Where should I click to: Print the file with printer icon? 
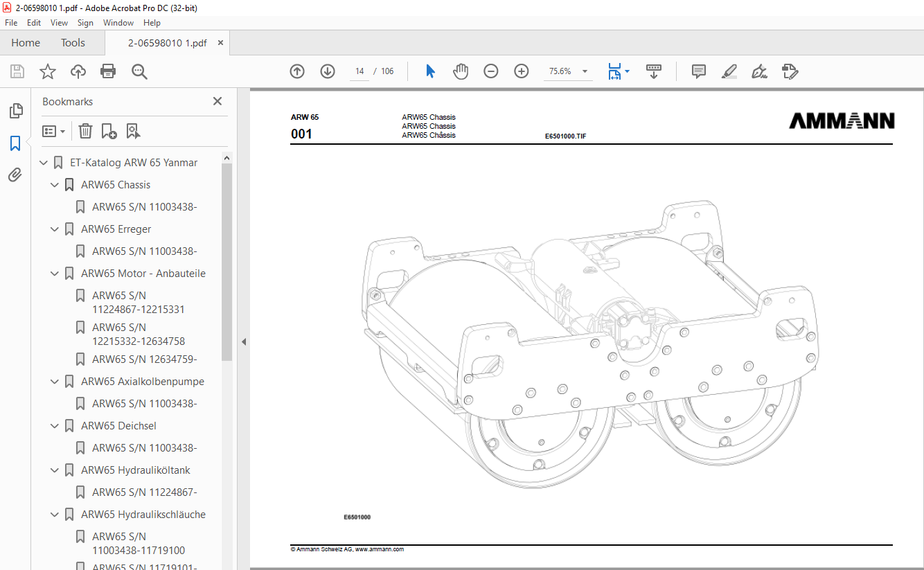(108, 71)
